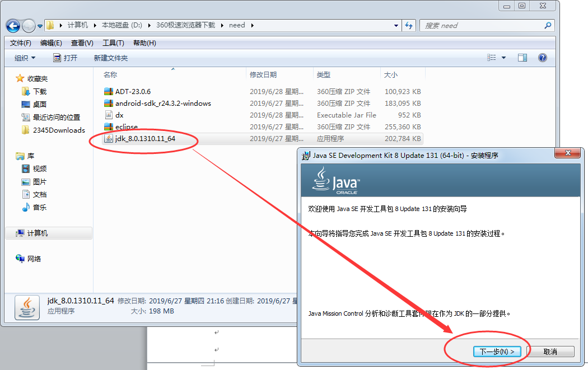
Task: Open the 视频 library
Action: point(40,168)
